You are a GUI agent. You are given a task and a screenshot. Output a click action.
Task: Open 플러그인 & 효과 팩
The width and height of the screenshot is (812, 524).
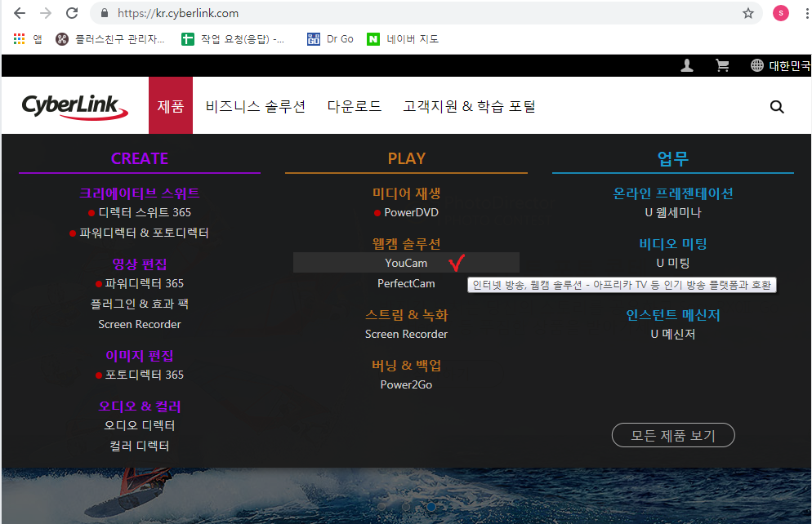(x=140, y=304)
